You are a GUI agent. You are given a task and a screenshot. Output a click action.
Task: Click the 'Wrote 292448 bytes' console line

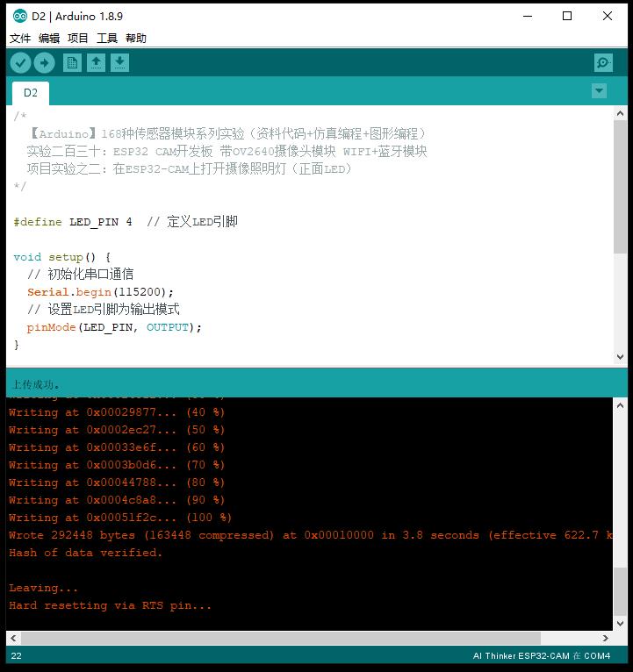click(x=311, y=535)
